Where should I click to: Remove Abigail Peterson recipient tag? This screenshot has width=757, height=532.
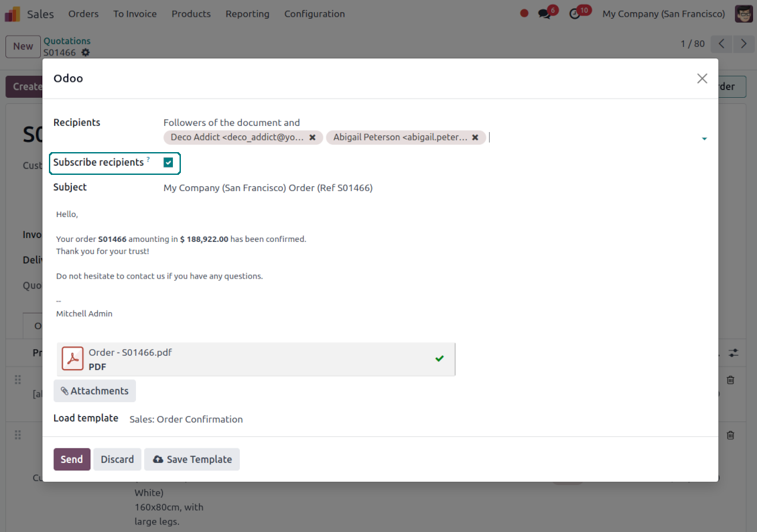coord(475,137)
